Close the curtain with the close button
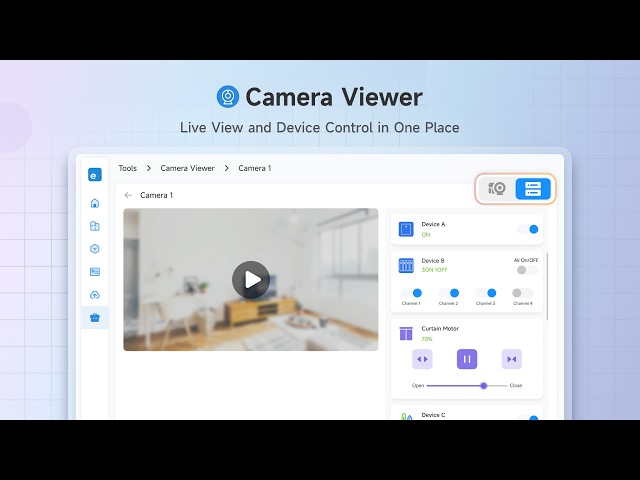 pos(511,359)
